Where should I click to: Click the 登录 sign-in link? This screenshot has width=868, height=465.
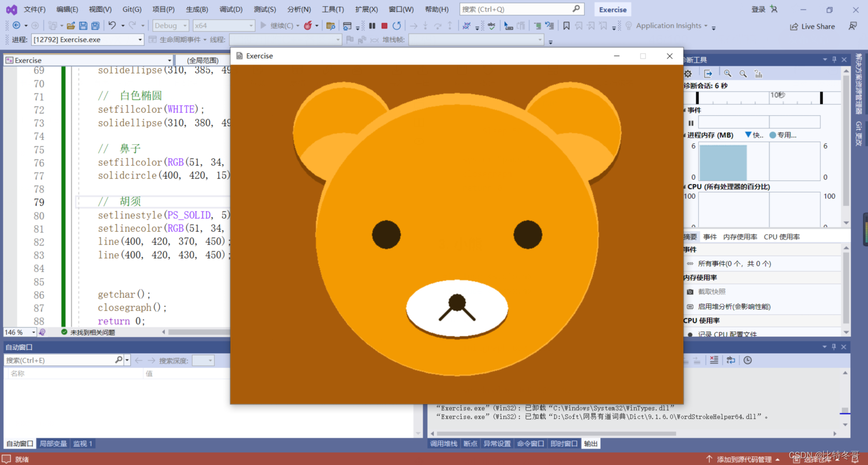click(x=758, y=9)
